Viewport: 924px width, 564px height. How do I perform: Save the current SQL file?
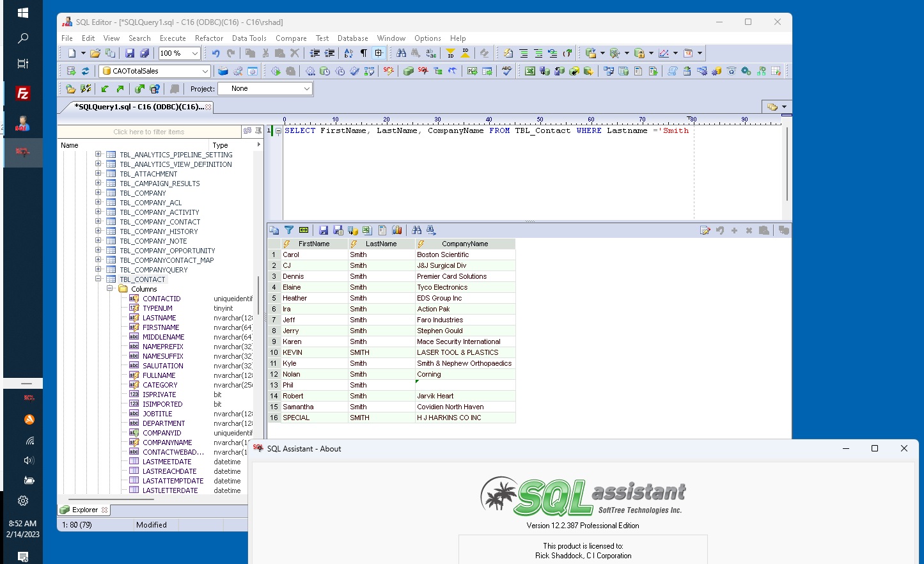tap(130, 53)
